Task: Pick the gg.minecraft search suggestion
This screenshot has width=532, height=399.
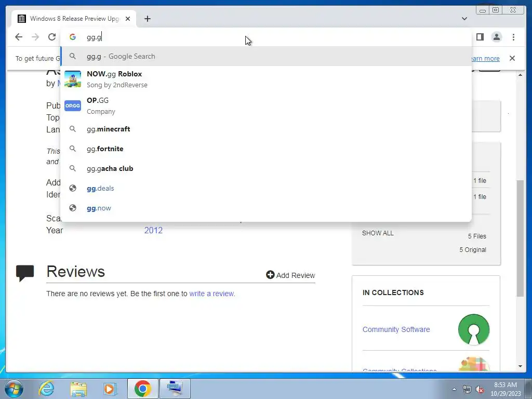Action: (266, 129)
